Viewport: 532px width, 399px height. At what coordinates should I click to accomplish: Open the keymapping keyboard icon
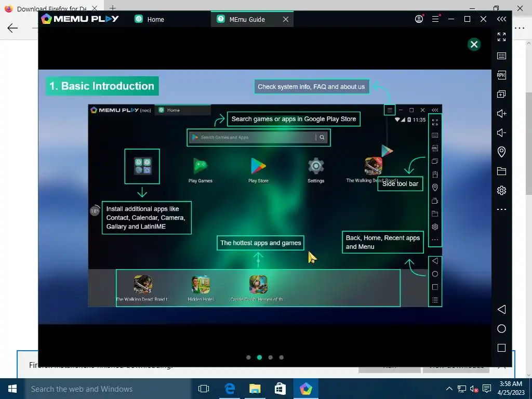501,56
